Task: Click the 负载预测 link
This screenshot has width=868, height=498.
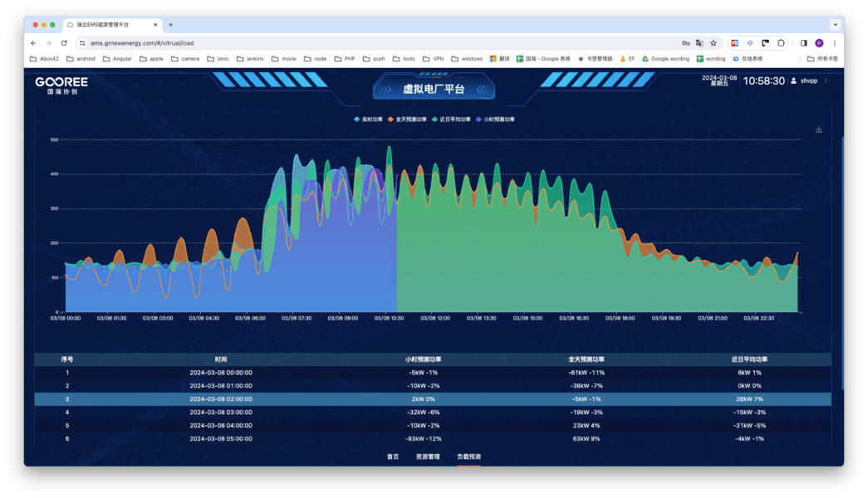Action: click(x=470, y=455)
